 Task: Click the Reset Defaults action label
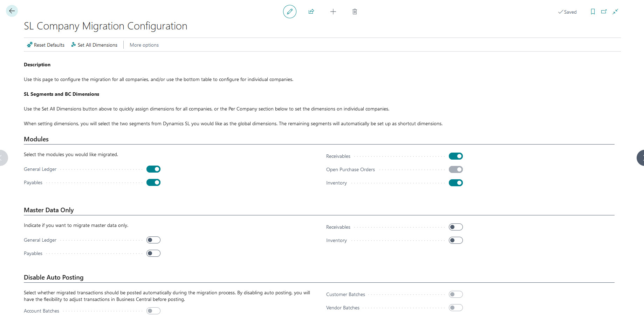[49, 45]
